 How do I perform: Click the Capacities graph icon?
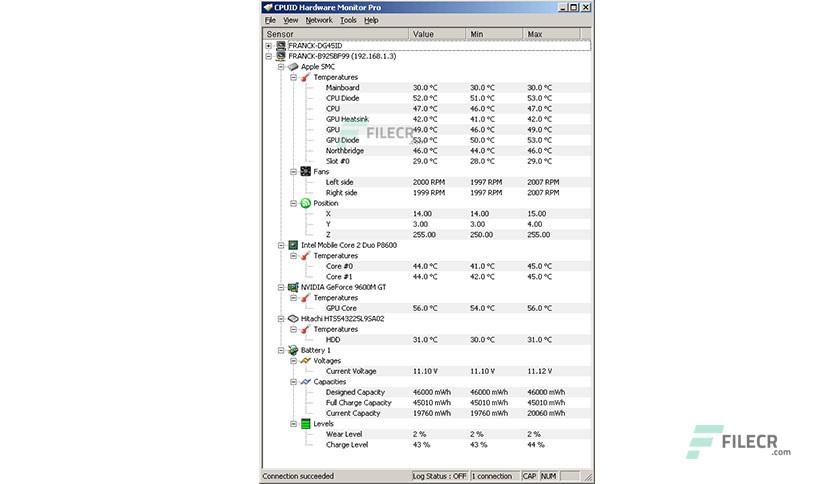[x=306, y=382]
